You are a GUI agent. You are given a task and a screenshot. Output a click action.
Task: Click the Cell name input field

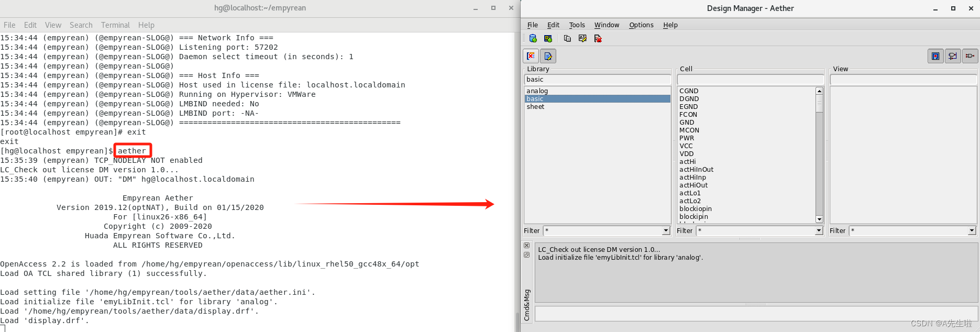[x=751, y=80]
